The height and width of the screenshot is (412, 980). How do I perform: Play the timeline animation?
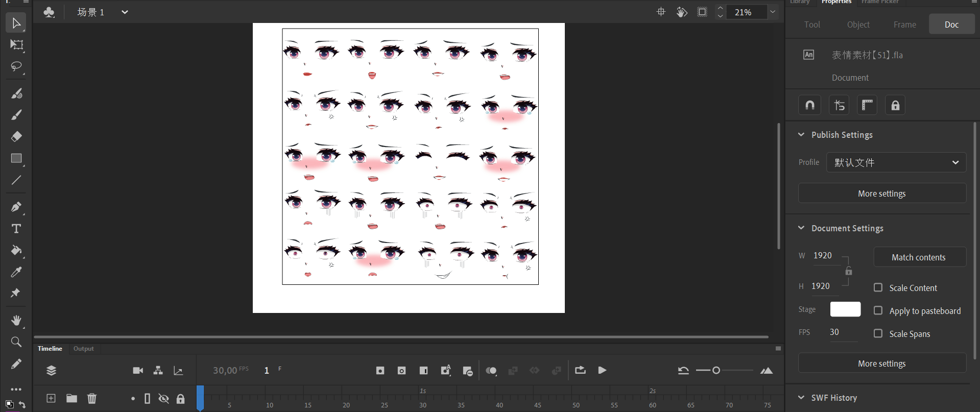pyautogui.click(x=602, y=370)
